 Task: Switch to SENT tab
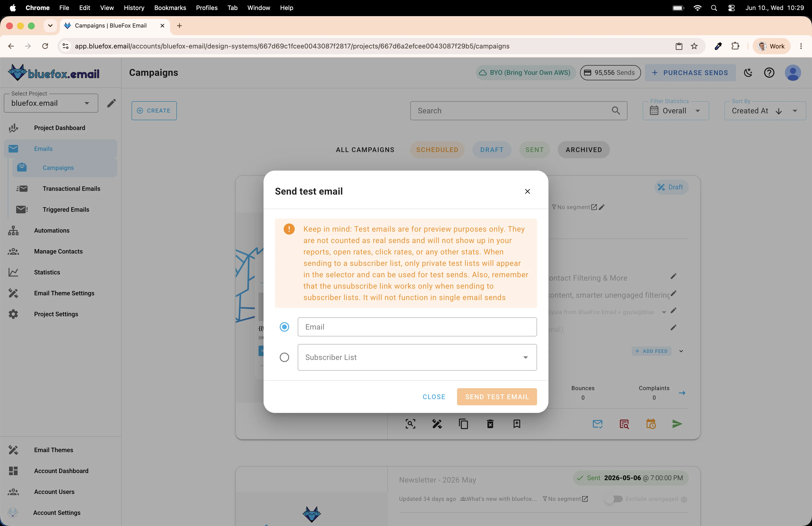pyautogui.click(x=534, y=150)
